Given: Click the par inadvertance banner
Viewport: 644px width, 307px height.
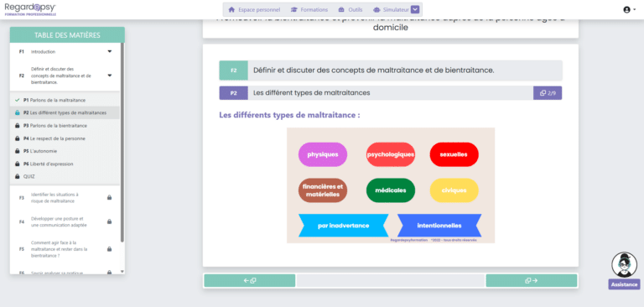Looking at the screenshot, I should [343, 226].
